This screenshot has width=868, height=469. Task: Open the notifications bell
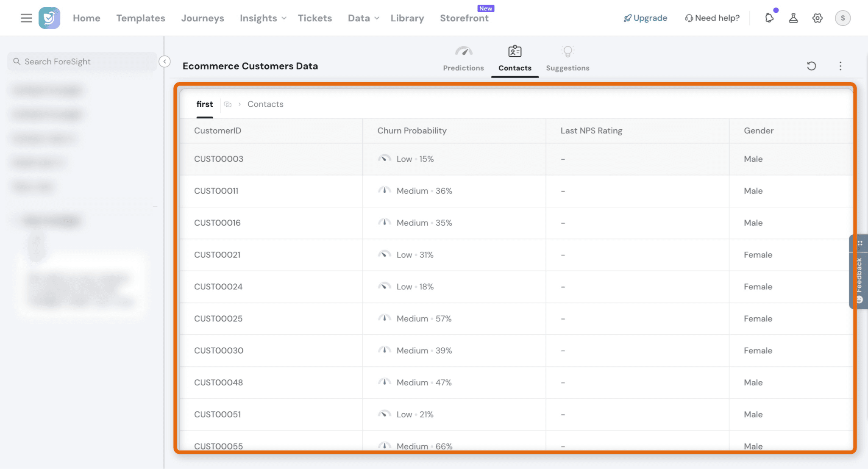click(769, 18)
